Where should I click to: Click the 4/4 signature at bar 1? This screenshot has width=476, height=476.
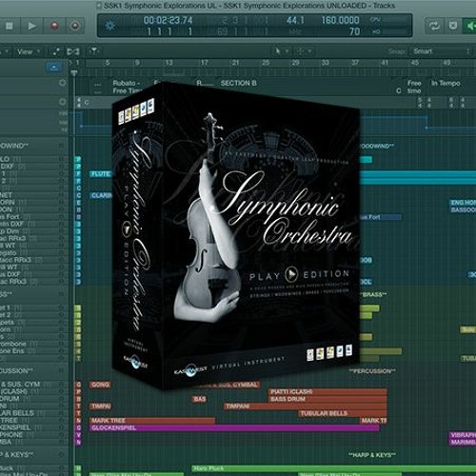[79, 102]
